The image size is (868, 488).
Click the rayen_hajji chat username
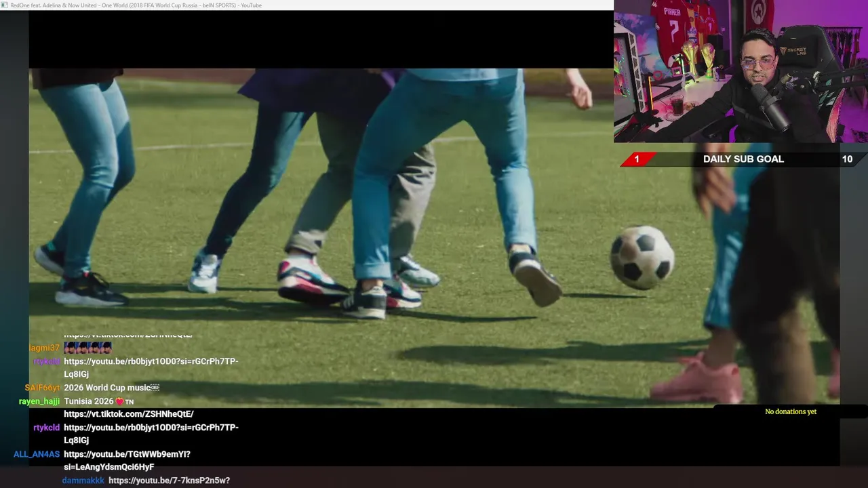39,401
